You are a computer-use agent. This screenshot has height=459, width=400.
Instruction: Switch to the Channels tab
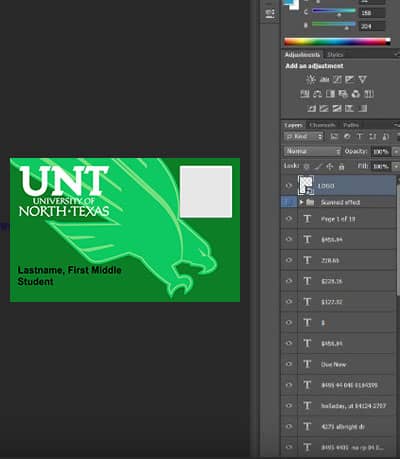(322, 125)
